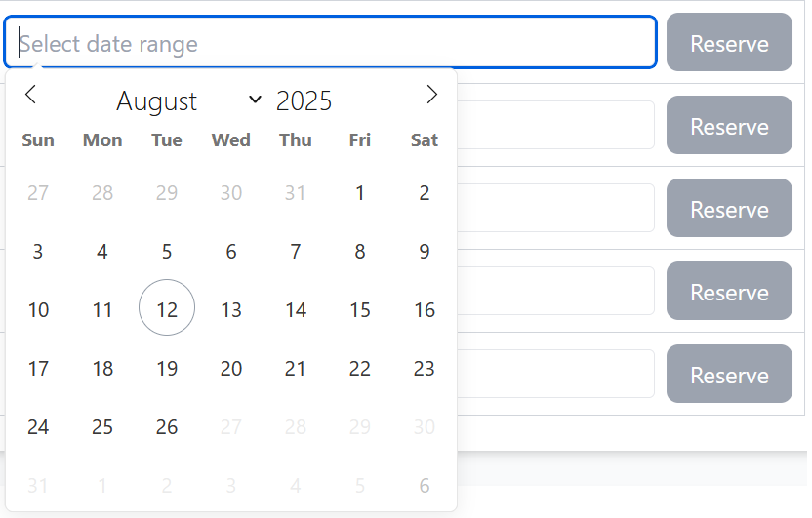Go to the previous month arrow
This screenshot has height=518, width=812.
30,95
